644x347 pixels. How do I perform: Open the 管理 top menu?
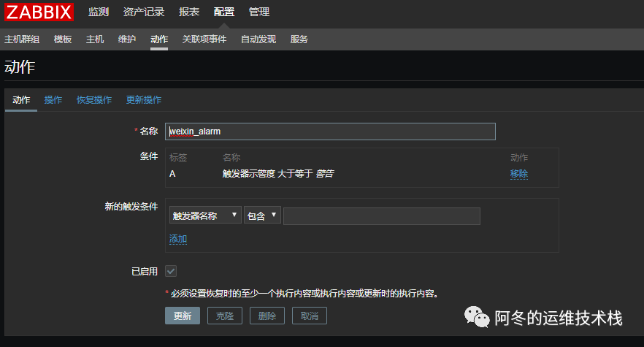pyautogui.click(x=259, y=12)
